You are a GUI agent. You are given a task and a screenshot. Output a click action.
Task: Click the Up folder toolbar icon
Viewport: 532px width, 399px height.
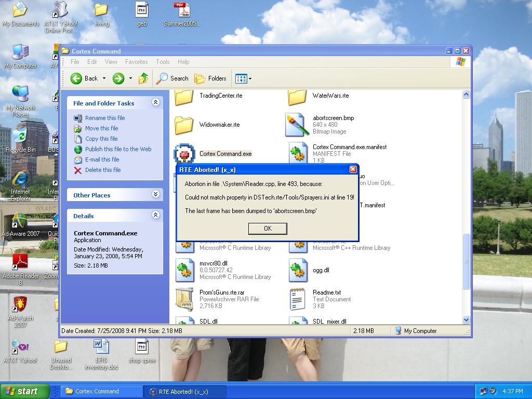point(143,78)
